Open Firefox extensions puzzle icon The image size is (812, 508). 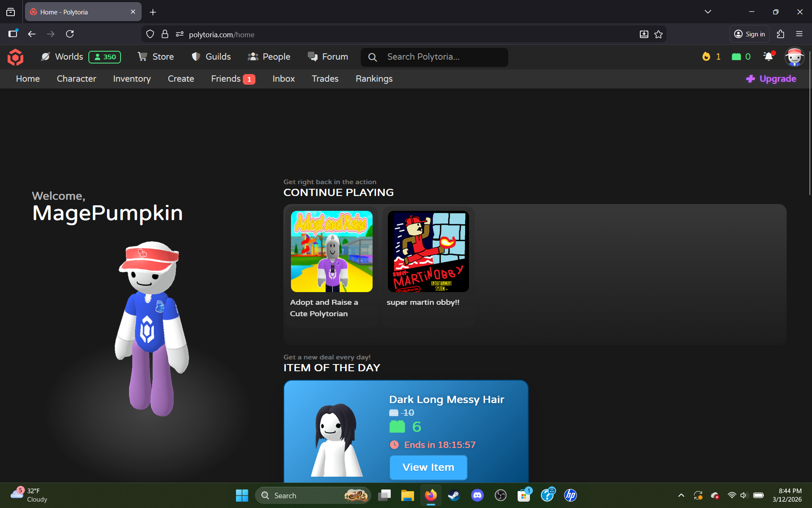(781, 34)
